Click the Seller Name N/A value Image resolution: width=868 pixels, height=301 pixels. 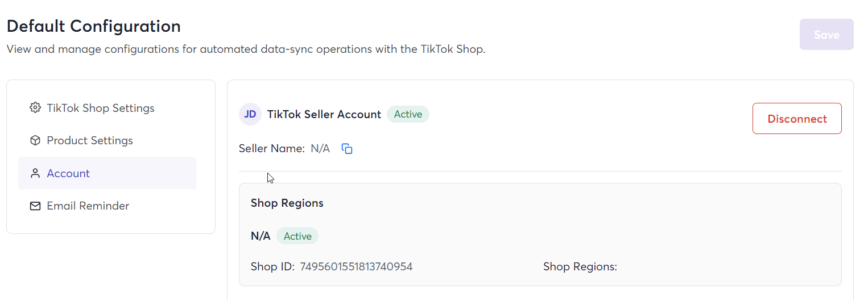tap(320, 149)
